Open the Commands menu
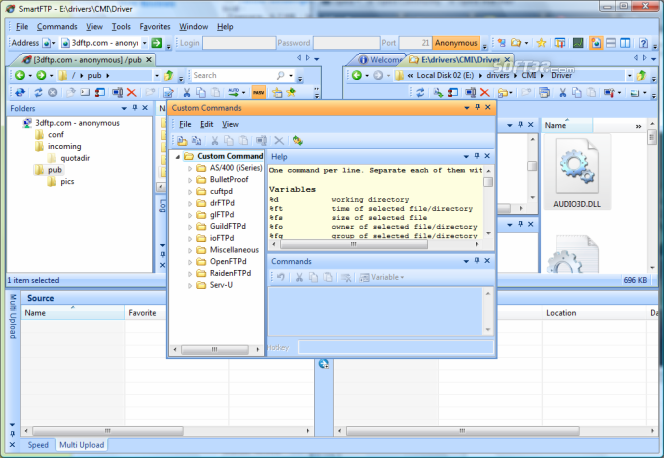Viewport: 664px width, 458px height. click(57, 27)
